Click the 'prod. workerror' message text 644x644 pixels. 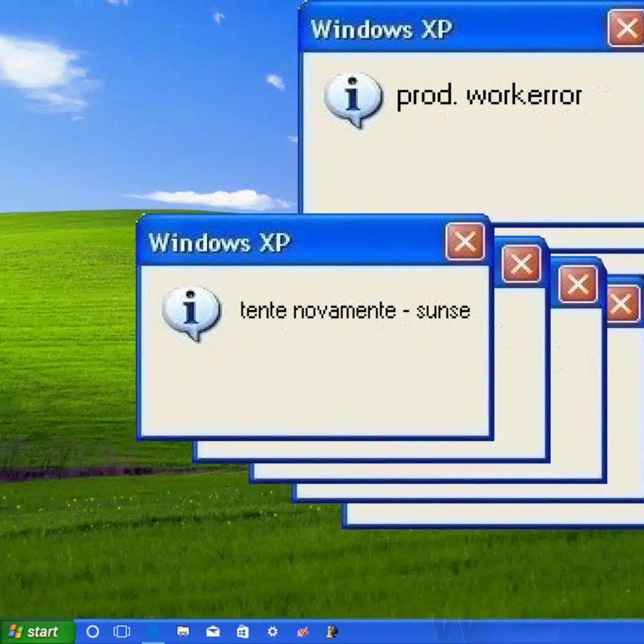coord(489,96)
